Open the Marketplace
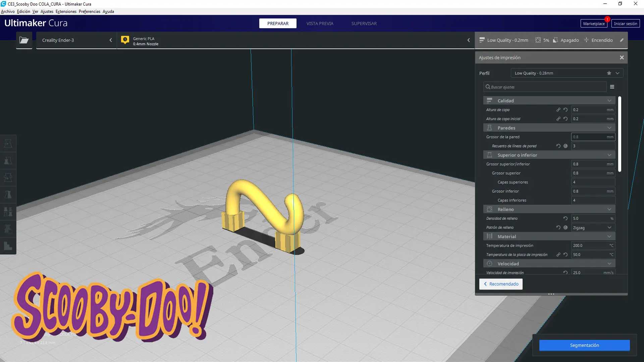The image size is (644, 362). (x=594, y=23)
